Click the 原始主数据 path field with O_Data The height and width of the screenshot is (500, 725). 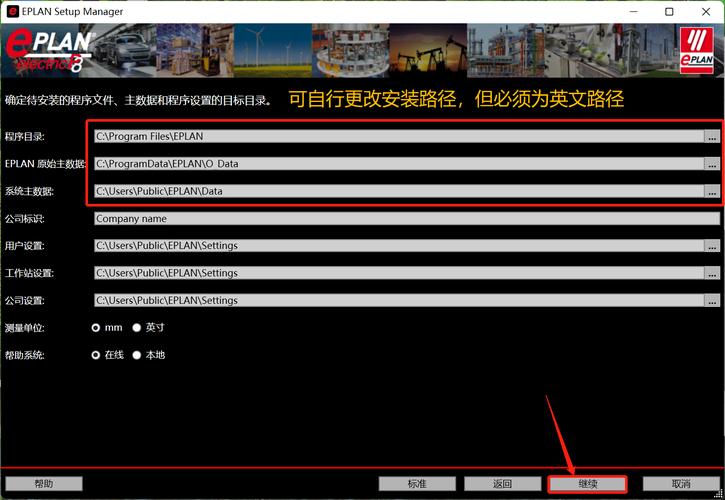point(399,164)
